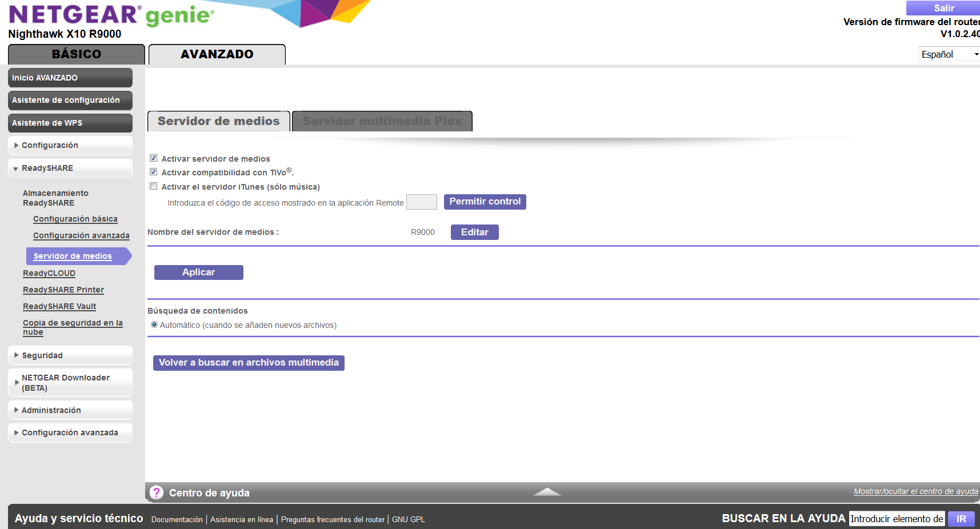Screen dimensions: 980x529
Task: Select Automático content search radio button
Action: point(154,324)
